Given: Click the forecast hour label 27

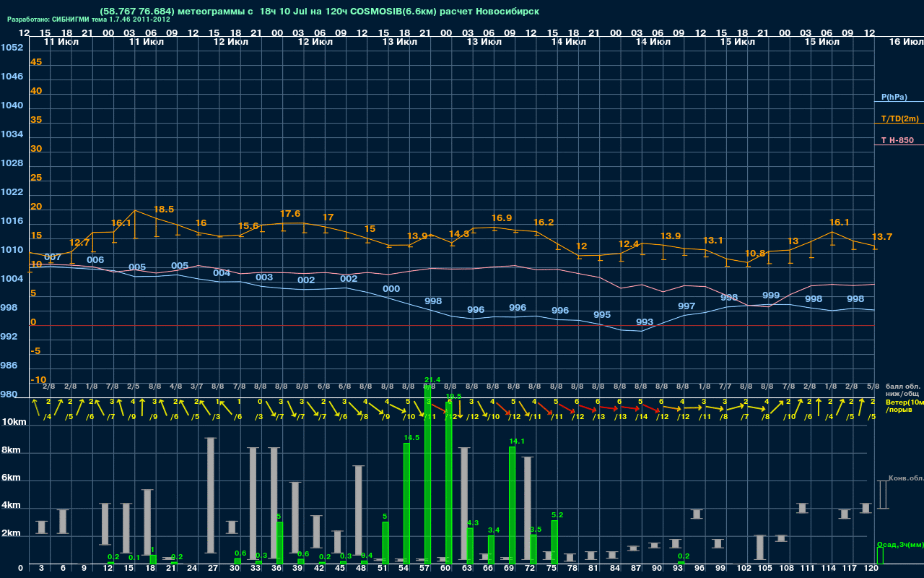Looking at the screenshot, I should [x=213, y=569].
